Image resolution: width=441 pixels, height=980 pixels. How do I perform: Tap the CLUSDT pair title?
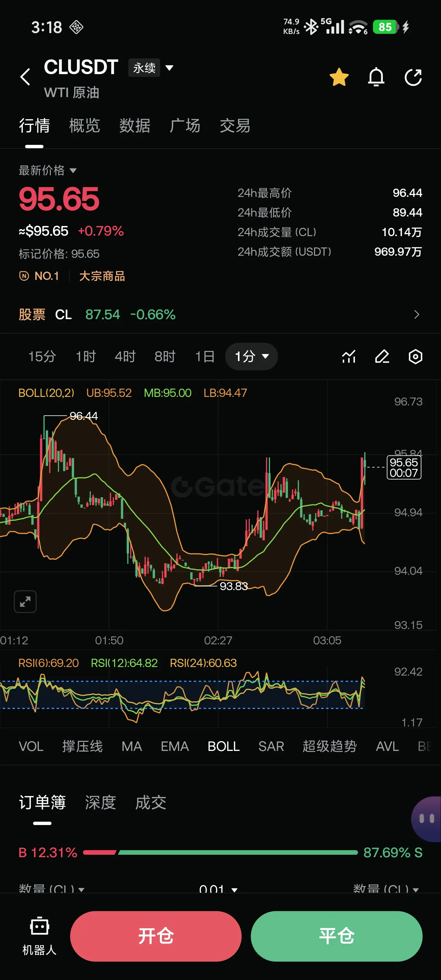(x=81, y=67)
